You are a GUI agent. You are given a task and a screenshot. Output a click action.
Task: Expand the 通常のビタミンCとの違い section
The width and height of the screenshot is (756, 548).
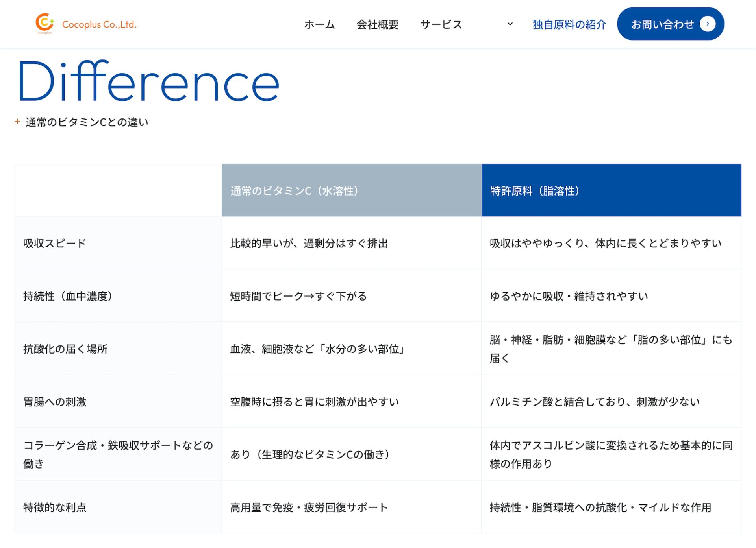87,122
